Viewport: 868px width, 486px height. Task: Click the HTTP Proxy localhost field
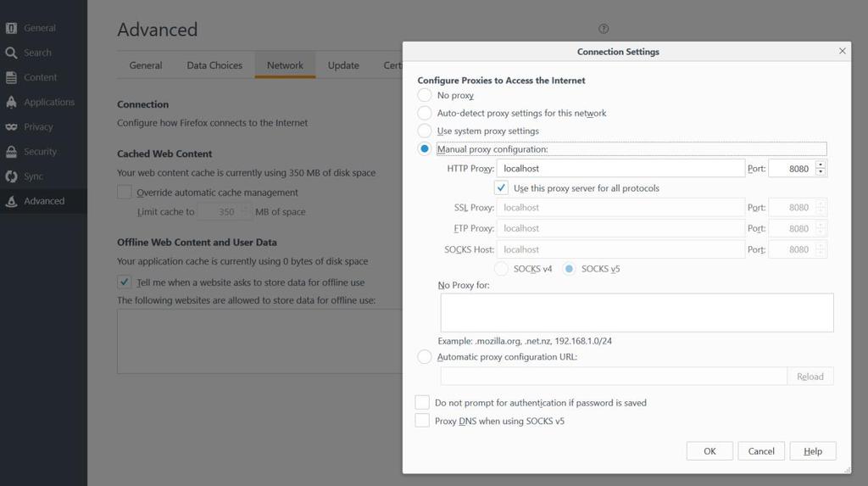click(x=620, y=169)
